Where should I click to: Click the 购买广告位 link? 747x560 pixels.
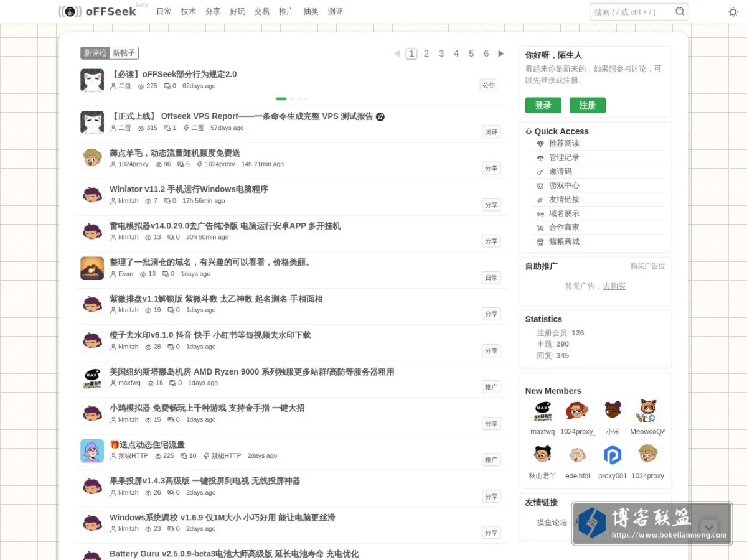pyautogui.click(x=647, y=266)
